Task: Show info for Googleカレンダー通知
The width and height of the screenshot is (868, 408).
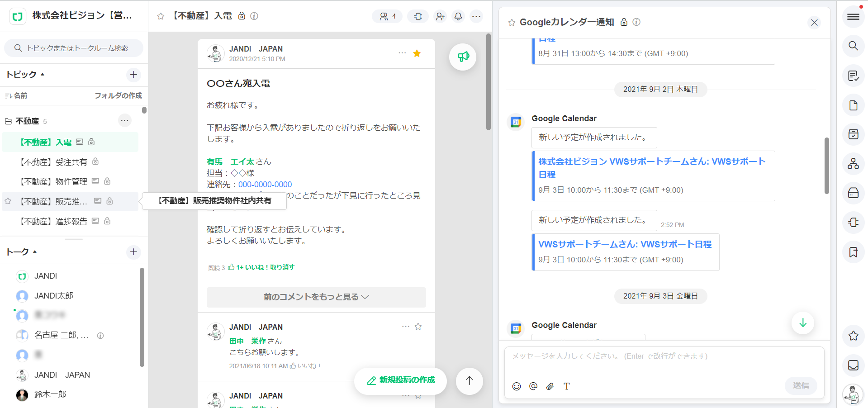Action: 636,22
